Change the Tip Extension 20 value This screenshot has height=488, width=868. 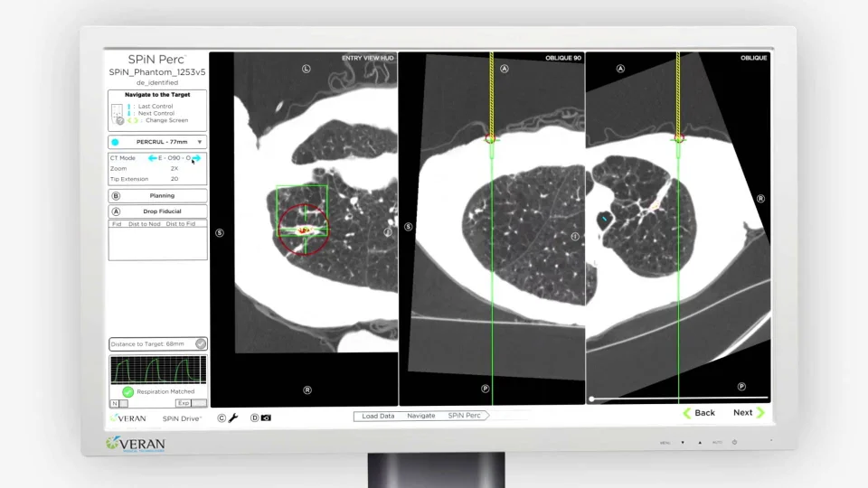point(175,179)
